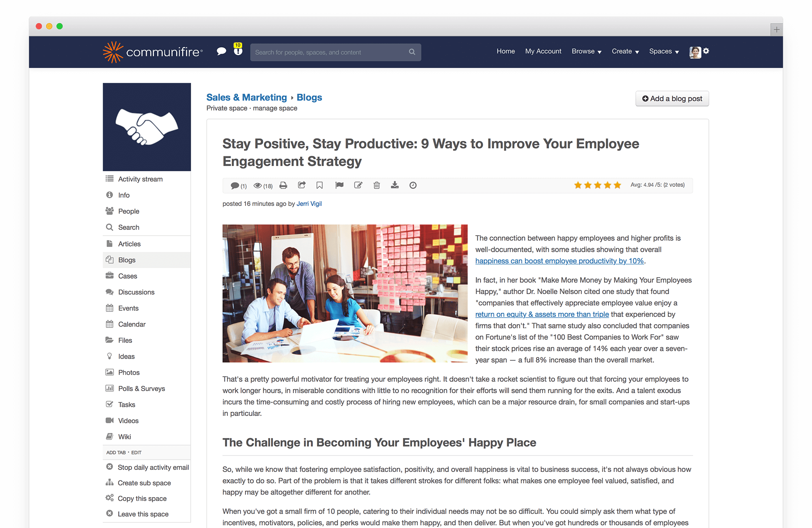
Task: Share the blog post via the share icon
Action: pyautogui.click(x=302, y=185)
